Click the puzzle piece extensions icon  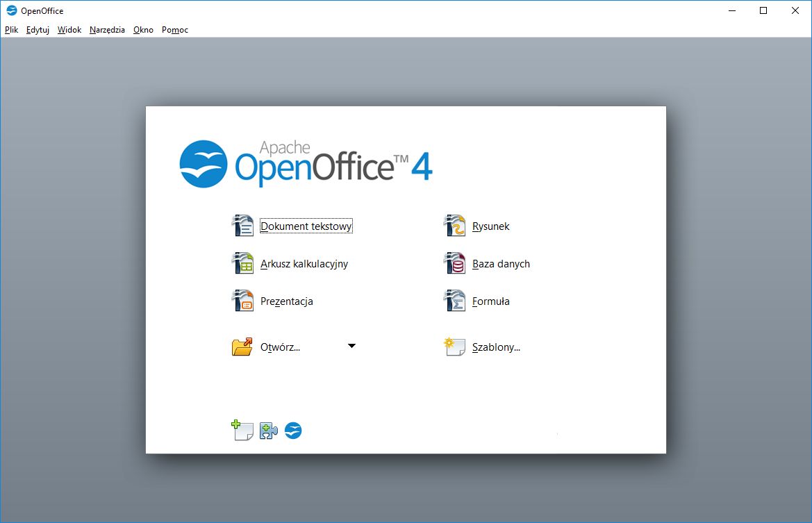coord(268,431)
